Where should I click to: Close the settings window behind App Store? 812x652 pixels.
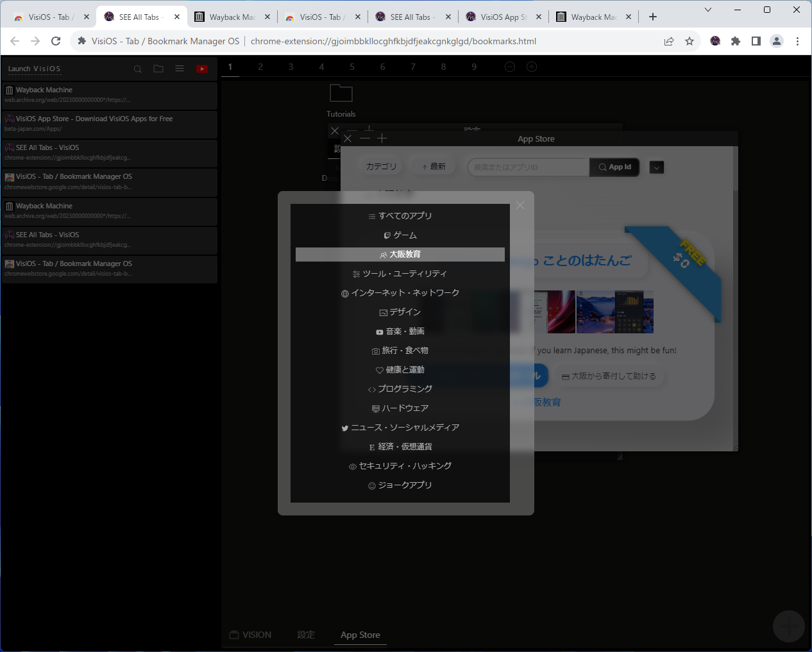pyautogui.click(x=334, y=131)
